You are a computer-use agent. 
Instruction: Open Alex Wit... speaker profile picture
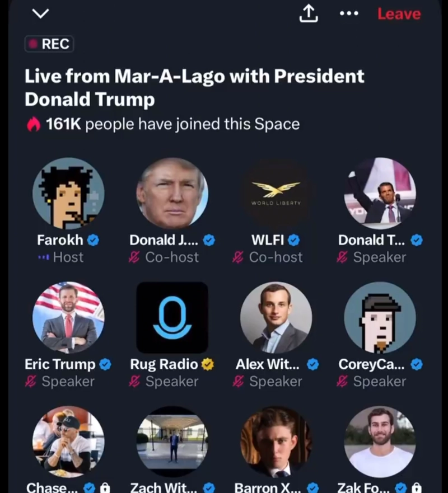click(x=276, y=317)
